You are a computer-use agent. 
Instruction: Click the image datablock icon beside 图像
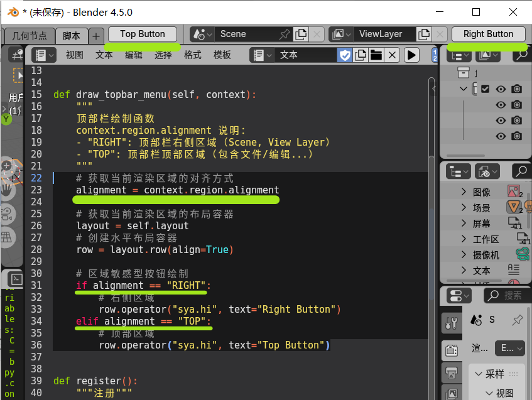pos(514,192)
